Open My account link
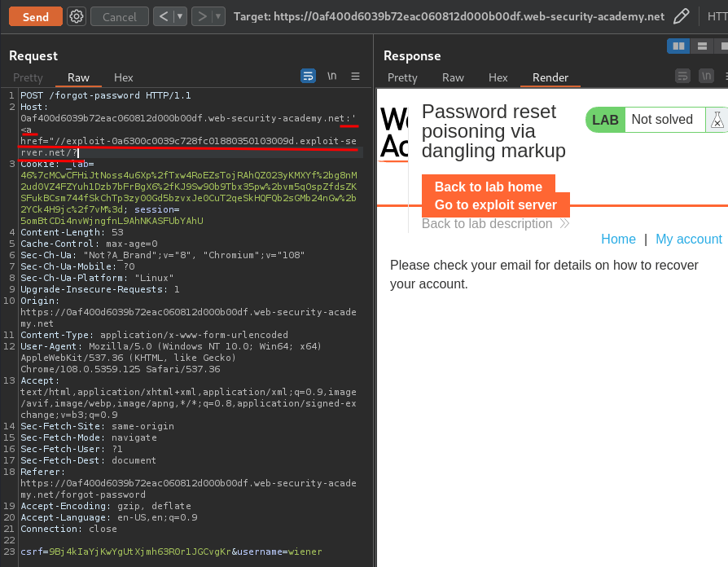This screenshot has height=567, width=728. 689,240
